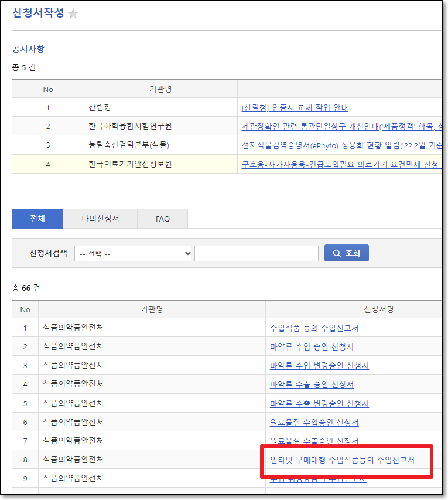The height and width of the screenshot is (500, 448).
Task: Open the 전자식물검역증명서(ePhyto) 상용화 현황 notice
Action: coord(341,145)
